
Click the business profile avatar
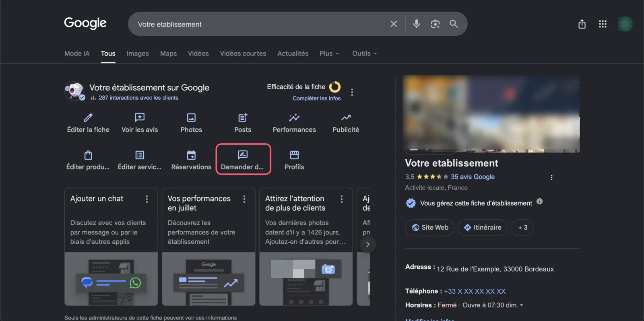74,91
